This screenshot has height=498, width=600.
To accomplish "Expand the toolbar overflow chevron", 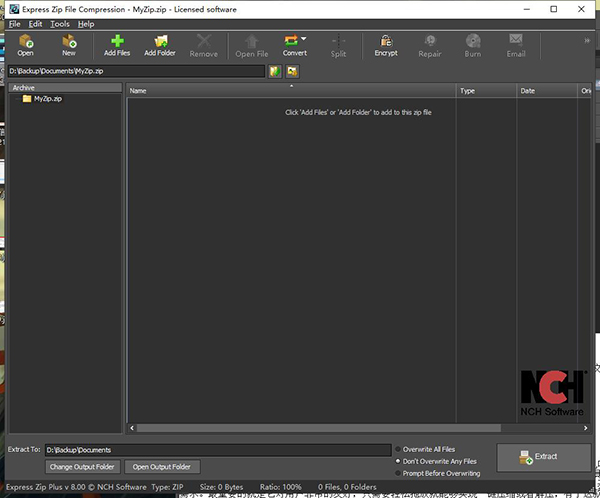I will 587,41.
